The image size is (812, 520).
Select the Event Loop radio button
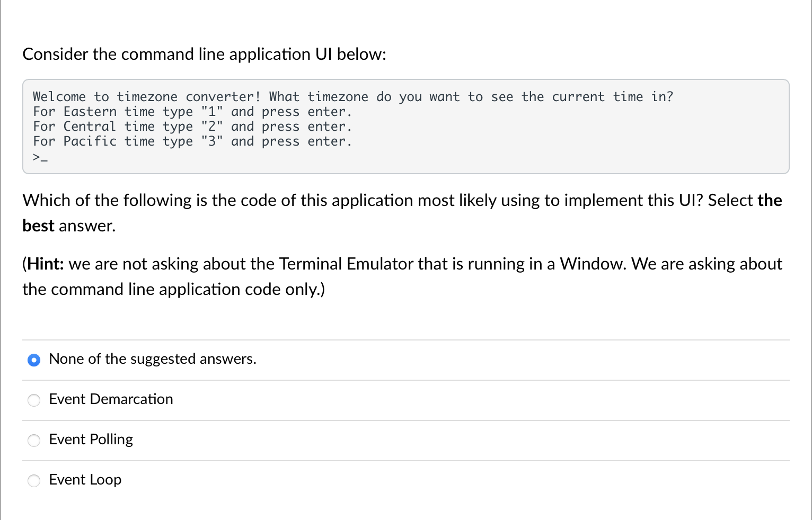[x=34, y=481]
